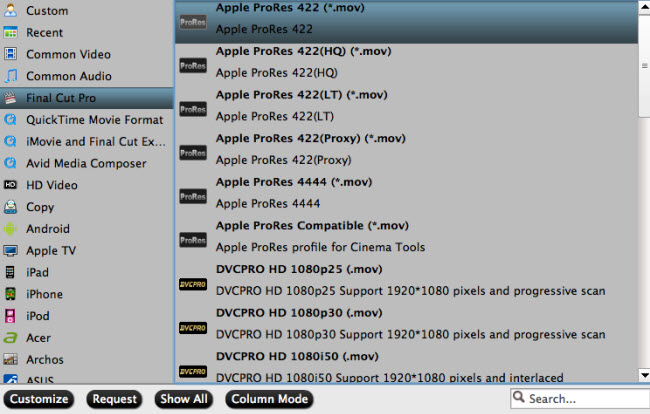Click the Recent category icon
Viewport: 650px width, 414px height.
point(10,32)
